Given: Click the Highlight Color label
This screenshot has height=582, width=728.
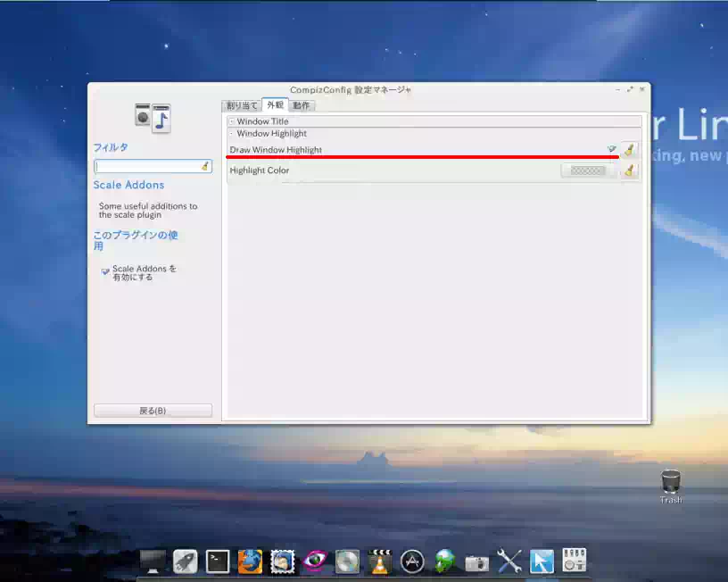Looking at the screenshot, I should pyautogui.click(x=259, y=170).
